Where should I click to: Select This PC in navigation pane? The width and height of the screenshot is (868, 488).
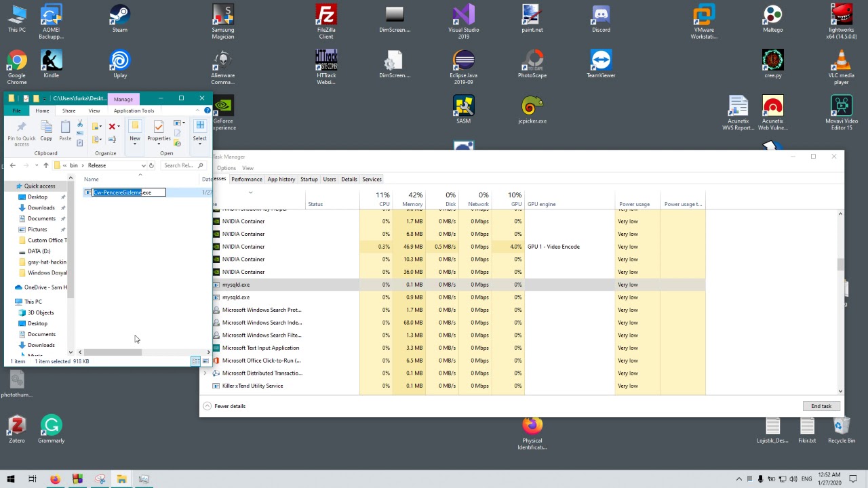pyautogui.click(x=33, y=302)
